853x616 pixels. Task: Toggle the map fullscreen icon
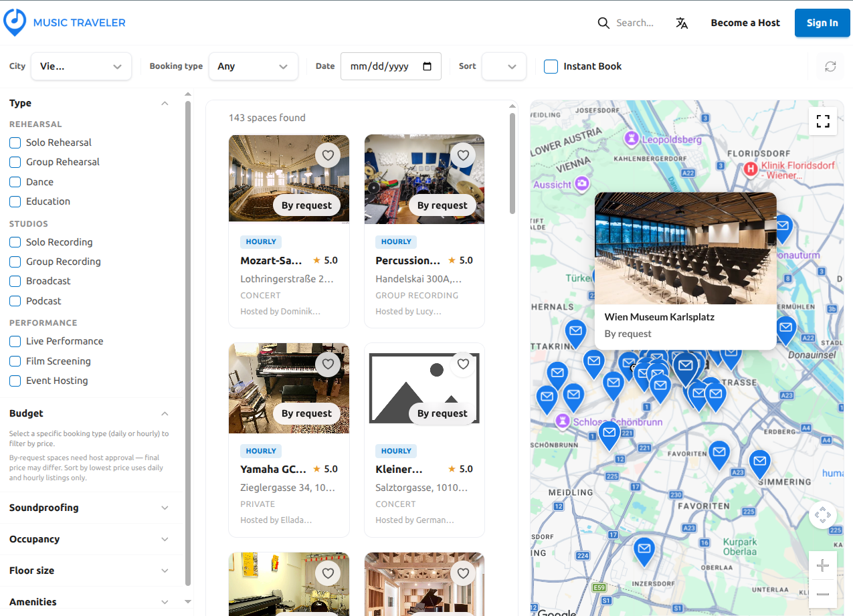click(823, 121)
